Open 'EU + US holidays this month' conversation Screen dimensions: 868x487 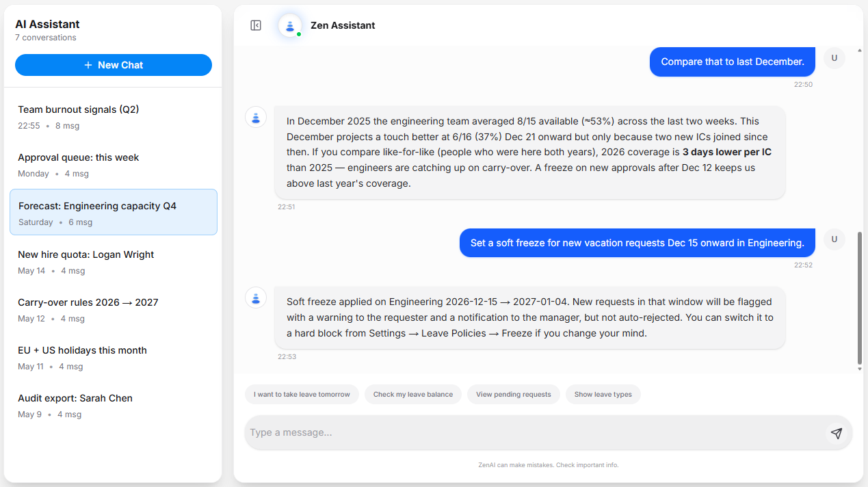pos(114,358)
